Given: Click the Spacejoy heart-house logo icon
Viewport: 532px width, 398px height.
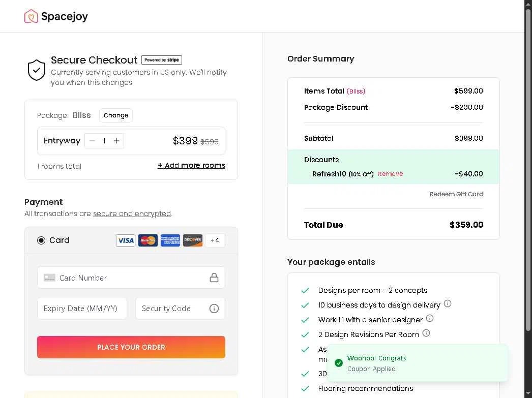Looking at the screenshot, I should 31,16.
